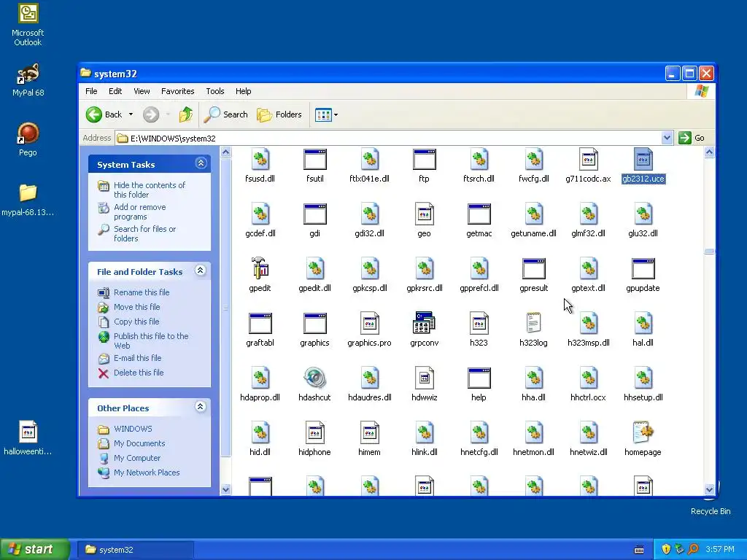The width and height of the screenshot is (747, 560).
Task: Select the hidphone file icon
Action: coord(314,433)
